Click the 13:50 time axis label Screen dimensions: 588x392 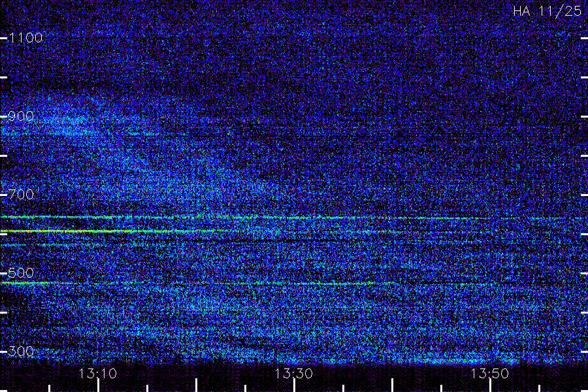click(490, 374)
